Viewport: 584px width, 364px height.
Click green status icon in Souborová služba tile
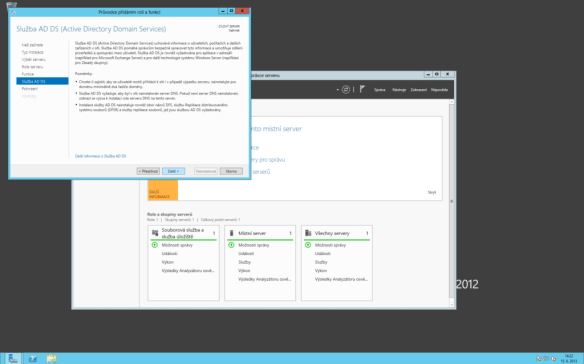pos(155,245)
